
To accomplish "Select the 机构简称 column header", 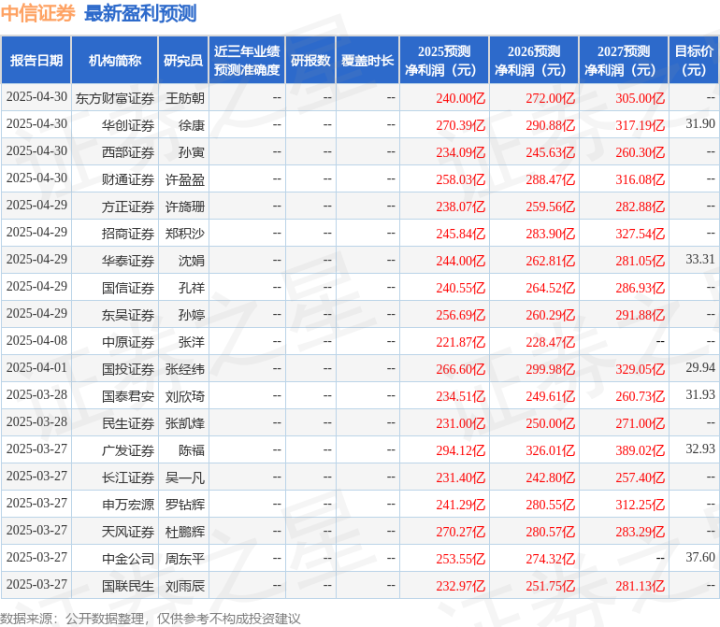I will coord(115,60).
